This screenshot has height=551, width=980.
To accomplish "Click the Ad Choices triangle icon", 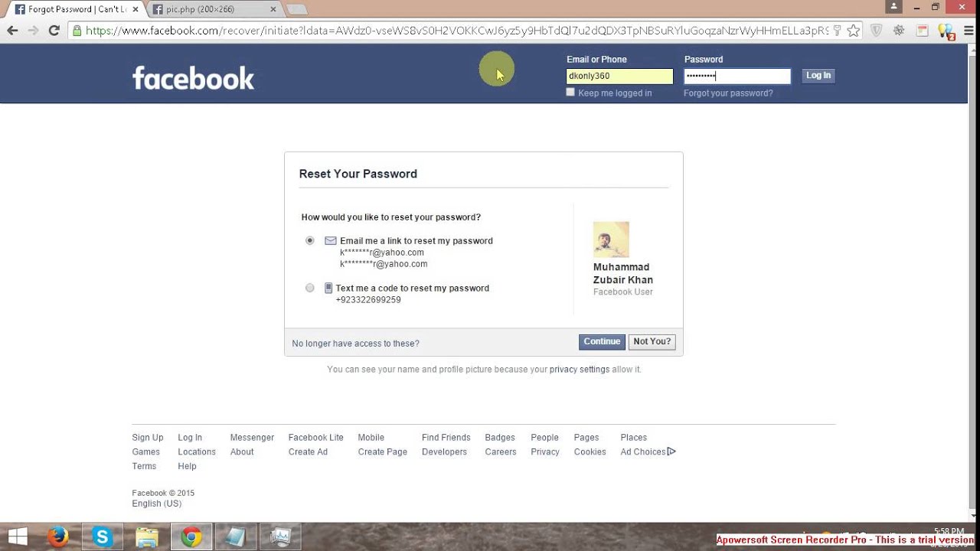I will tap(671, 452).
